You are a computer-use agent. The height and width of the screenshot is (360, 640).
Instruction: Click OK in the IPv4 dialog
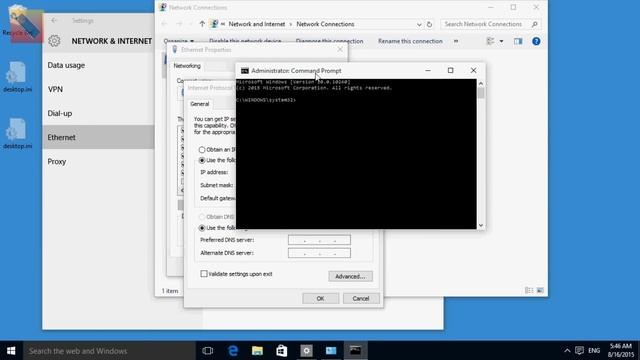point(320,298)
